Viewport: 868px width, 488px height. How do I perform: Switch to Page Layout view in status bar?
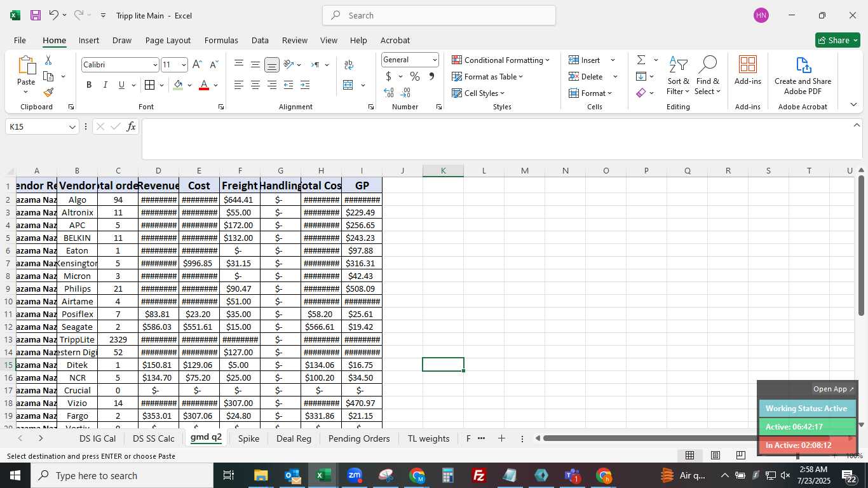[715, 455]
